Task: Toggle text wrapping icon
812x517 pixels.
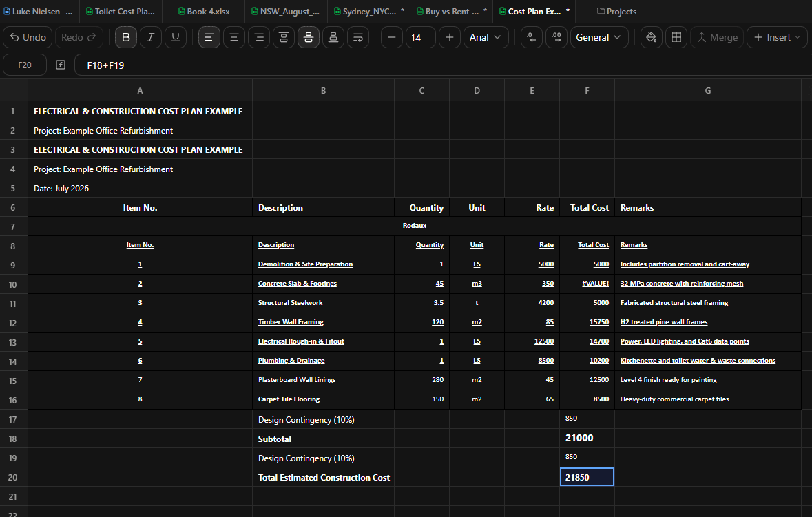Action: tap(358, 37)
